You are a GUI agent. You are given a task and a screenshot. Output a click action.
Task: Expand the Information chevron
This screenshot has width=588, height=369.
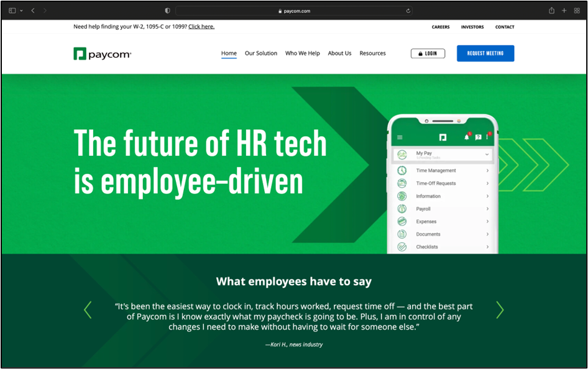[x=487, y=196]
